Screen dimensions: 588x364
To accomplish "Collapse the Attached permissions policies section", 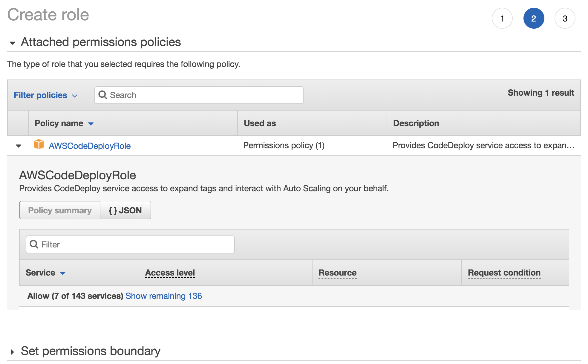I will [13, 43].
